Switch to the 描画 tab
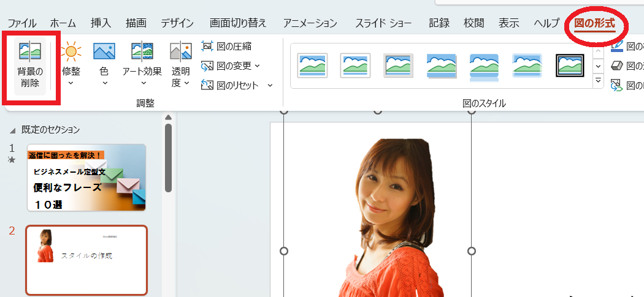The height and width of the screenshot is (297, 644). point(136,23)
